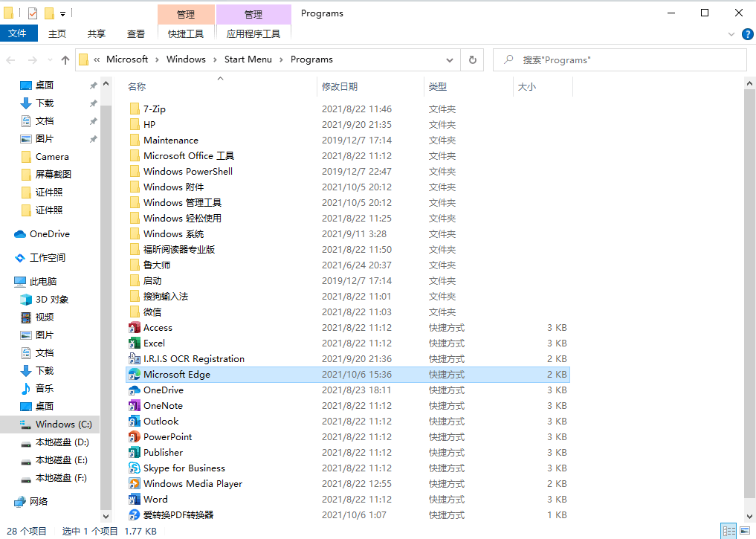Select the OneDrive shortcut icon in file list
The image size is (756, 539).
[x=135, y=390]
